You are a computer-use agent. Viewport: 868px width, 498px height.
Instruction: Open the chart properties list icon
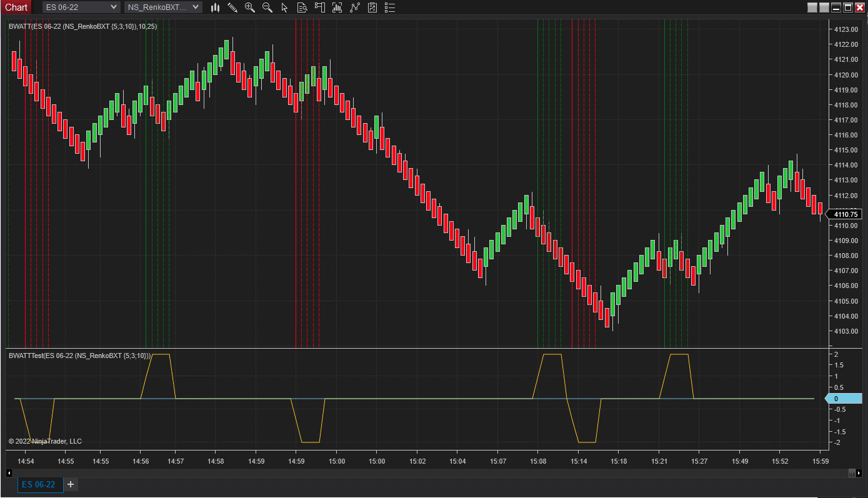click(x=390, y=7)
